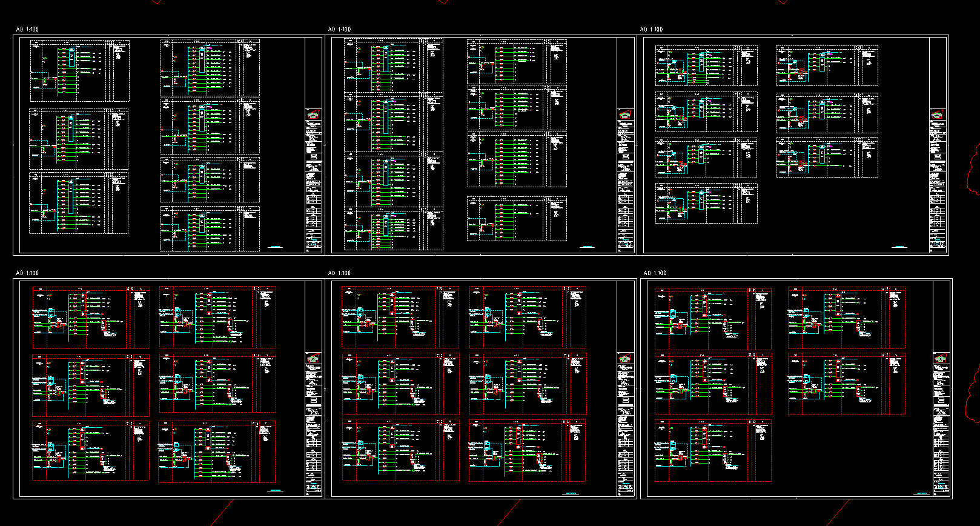This screenshot has width=980, height=526.
Task: Click the company logo in the top-left sheet's title block
Action: 313,114
